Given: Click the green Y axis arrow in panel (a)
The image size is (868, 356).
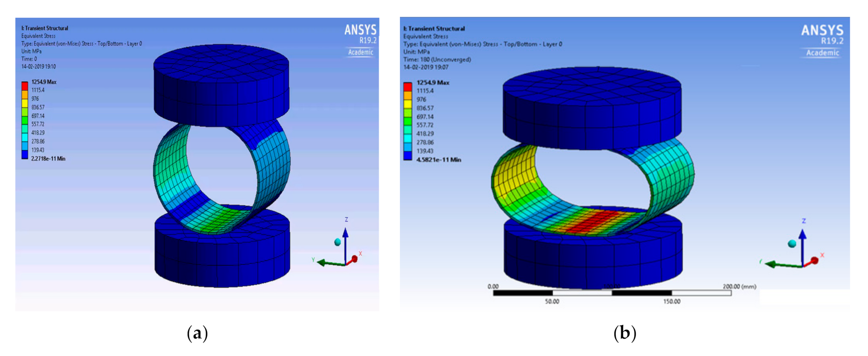Looking at the screenshot, I should tap(330, 263).
